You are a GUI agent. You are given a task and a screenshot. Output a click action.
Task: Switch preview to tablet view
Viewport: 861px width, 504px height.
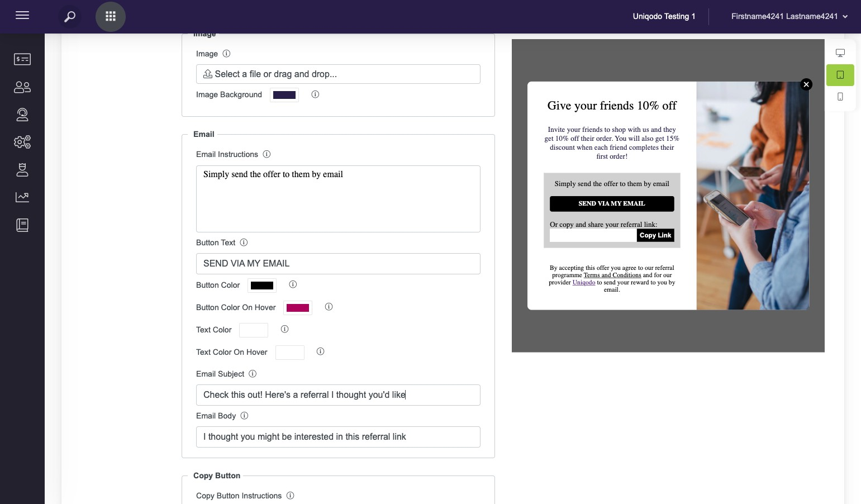click(840, 75)
